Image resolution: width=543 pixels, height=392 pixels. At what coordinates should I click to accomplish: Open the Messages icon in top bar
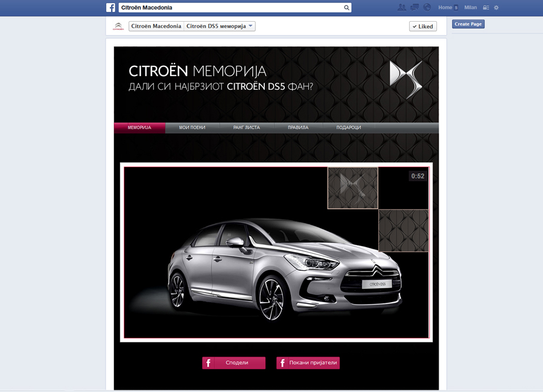(414, 7)
